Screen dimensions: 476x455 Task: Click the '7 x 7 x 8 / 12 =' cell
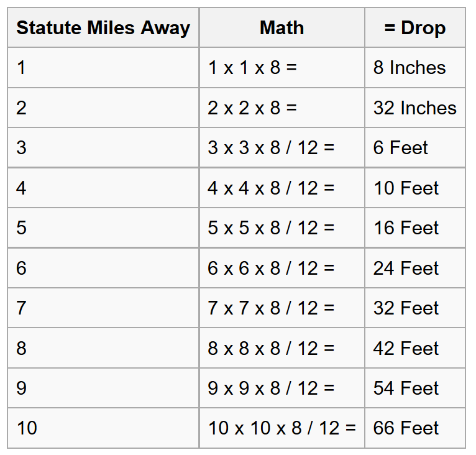[x=271, y=308]
